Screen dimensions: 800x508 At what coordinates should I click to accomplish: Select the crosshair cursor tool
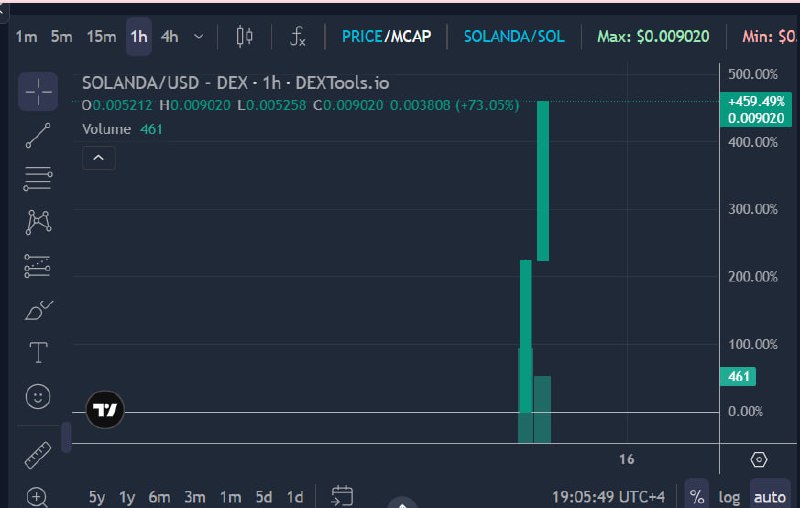(38, 92)
